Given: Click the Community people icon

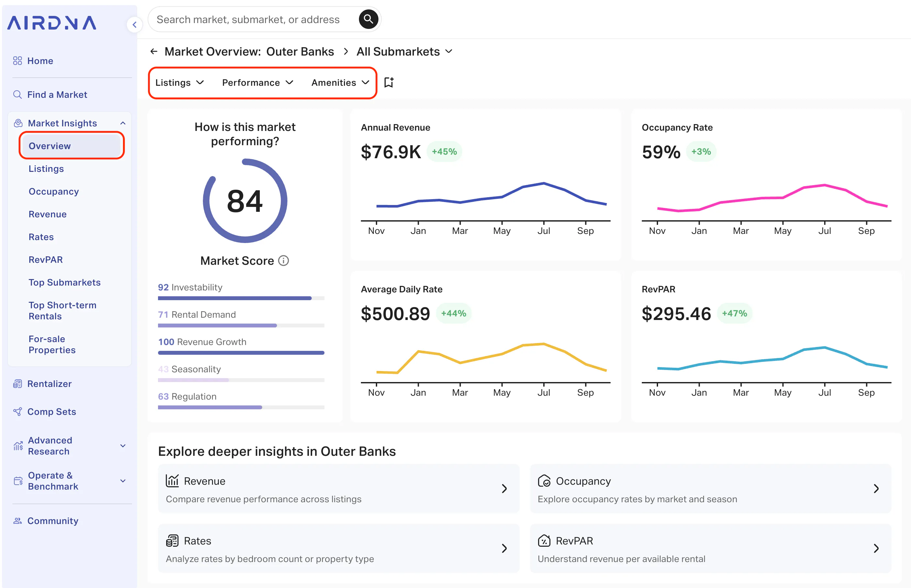Looking at the screenshot, I should [18, 521].
